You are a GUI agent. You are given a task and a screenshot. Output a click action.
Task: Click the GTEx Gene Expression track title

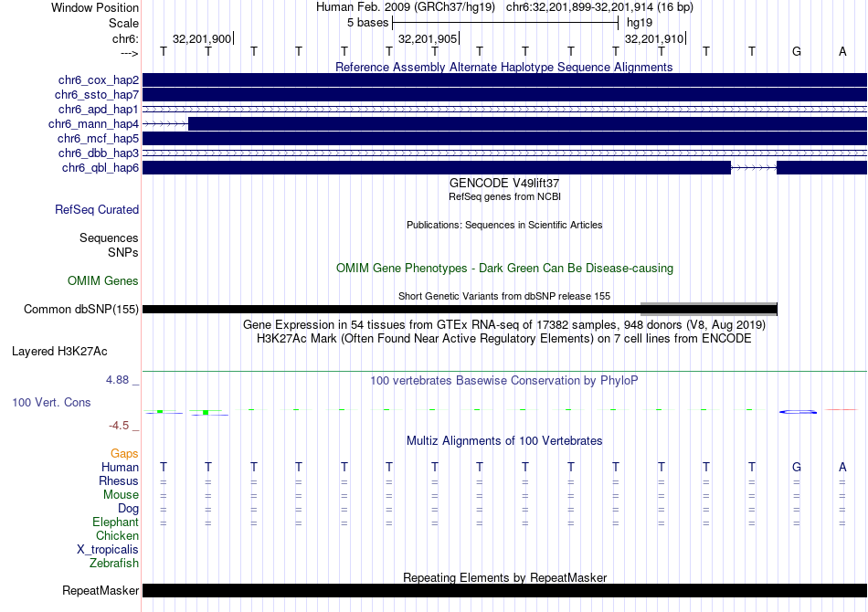[504, 325]
